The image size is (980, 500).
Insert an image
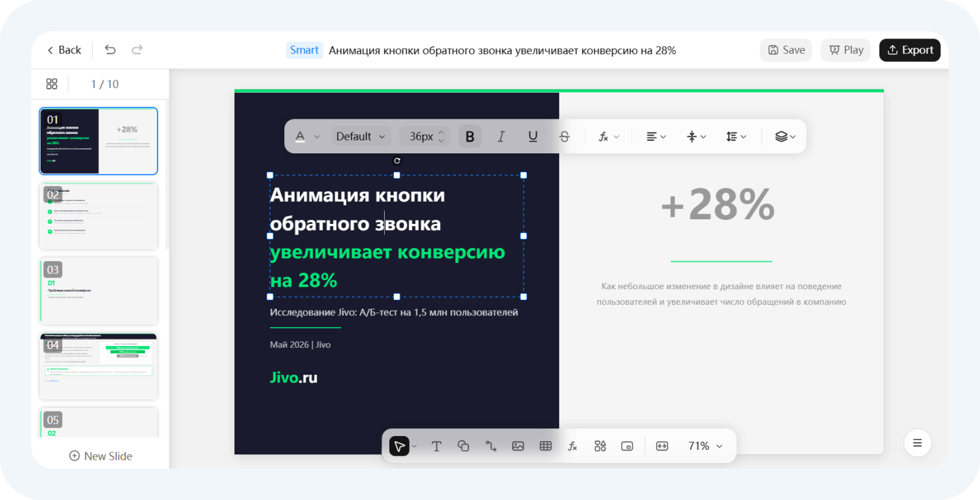(518, 446)
